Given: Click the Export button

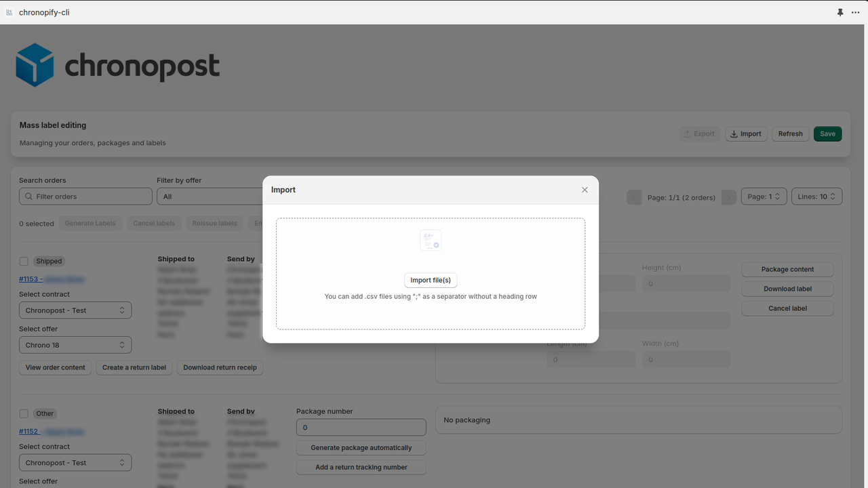Looking at the screenshot, I should [x=700, y=134].
